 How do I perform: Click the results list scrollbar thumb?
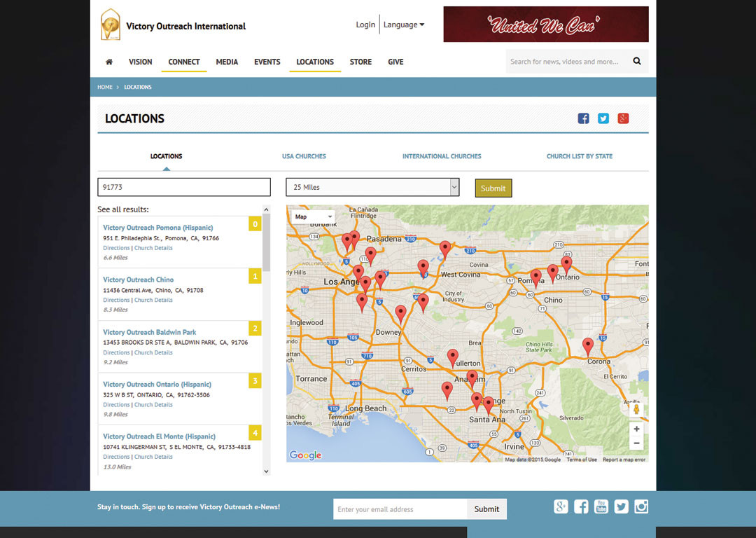point(266,242)
